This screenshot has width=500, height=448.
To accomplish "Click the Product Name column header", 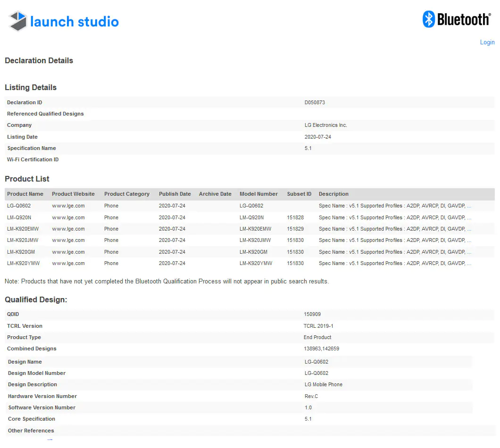I will (25, 194).
